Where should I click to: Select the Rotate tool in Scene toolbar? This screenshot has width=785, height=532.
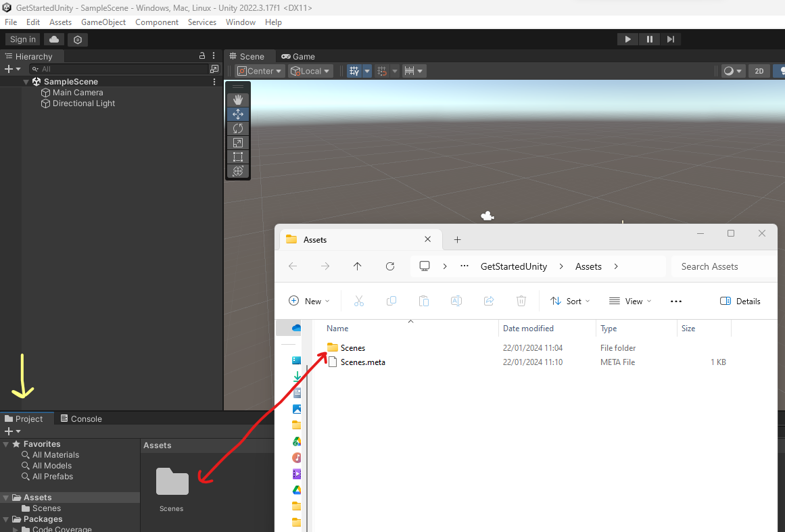(x=238, y=128)
